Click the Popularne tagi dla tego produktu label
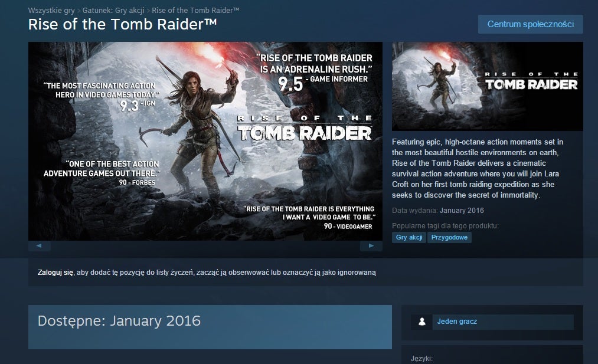 point(445,225)
